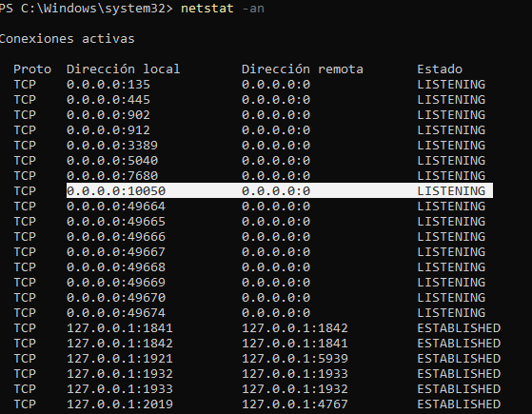Click ESTABLISHED state for 127.0.0.1:1921 row

[x=459, y=359]
